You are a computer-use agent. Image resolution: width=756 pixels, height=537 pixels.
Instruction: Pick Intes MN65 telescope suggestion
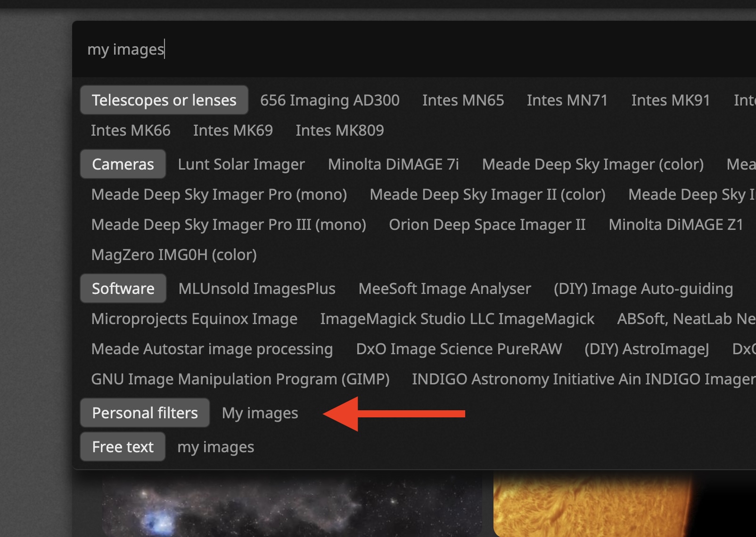click(463, 100)
